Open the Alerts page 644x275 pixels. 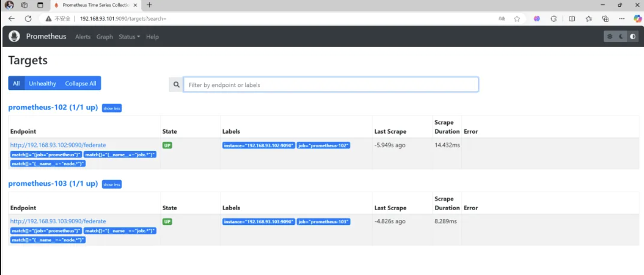83,37
